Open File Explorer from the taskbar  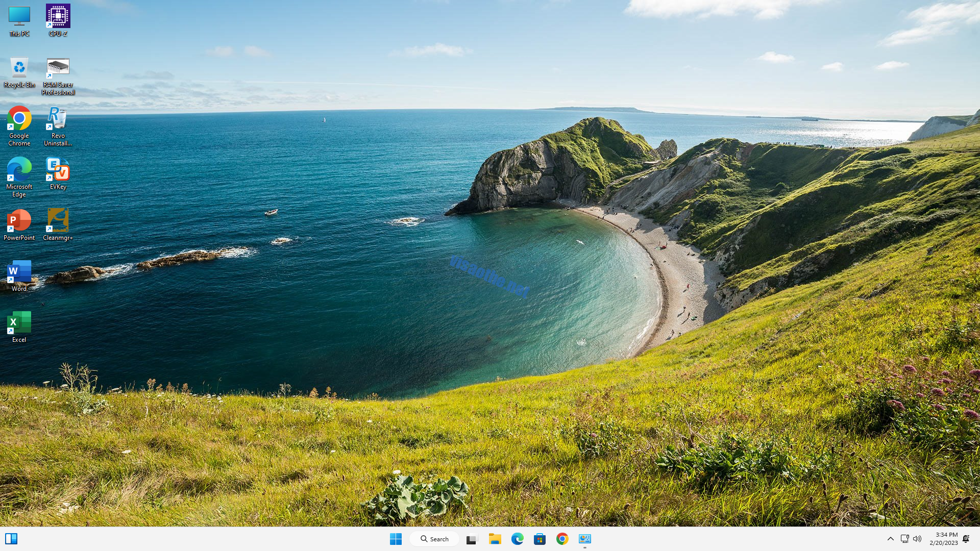[495, 539]
